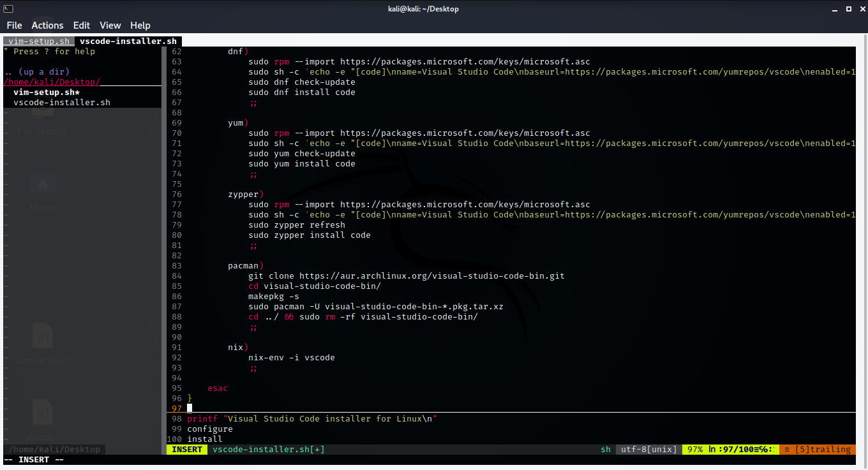Open vim-setup.sh* in the file tree
This screenshot has height=470, width=868.
coord(47,92)
